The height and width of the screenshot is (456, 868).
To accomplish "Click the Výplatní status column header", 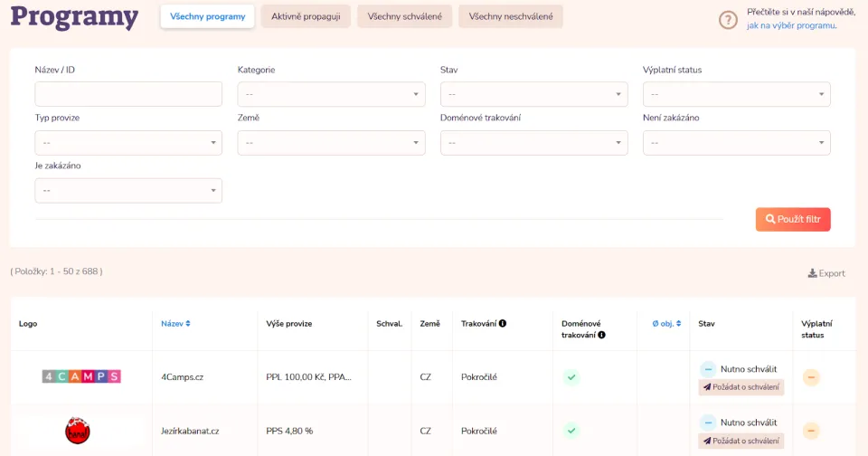I will click(816, 329).
